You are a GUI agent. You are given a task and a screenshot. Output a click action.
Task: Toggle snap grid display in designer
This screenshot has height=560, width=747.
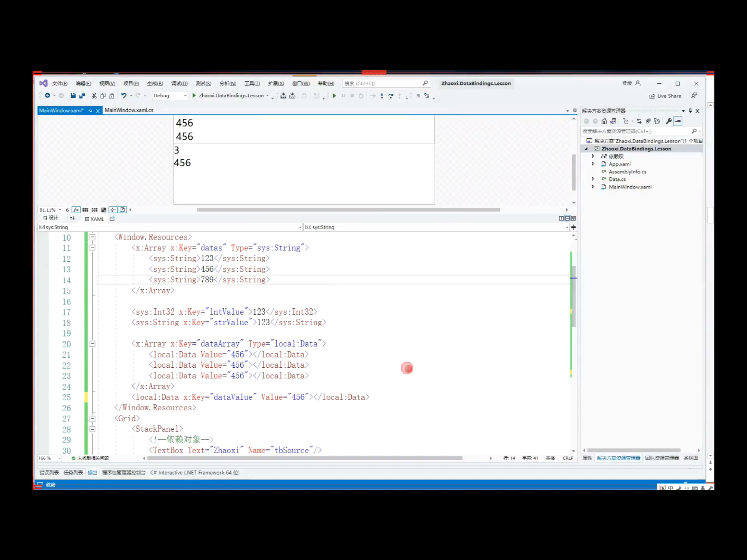coord(85,210)
